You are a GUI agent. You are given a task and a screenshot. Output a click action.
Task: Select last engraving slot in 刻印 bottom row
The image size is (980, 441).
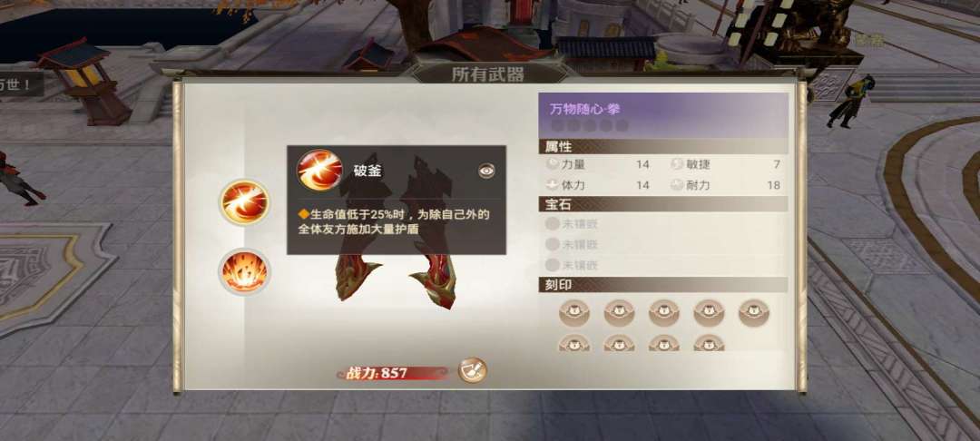pyautogui.click(x=709, y=343)
